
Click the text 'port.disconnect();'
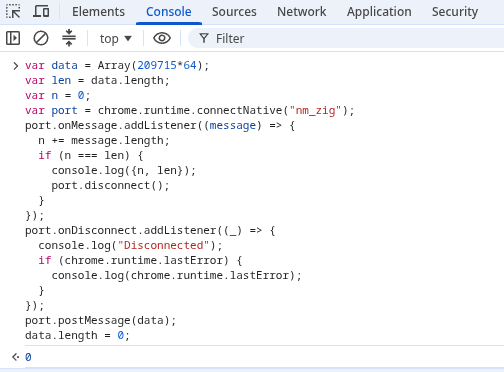[110, 185]
